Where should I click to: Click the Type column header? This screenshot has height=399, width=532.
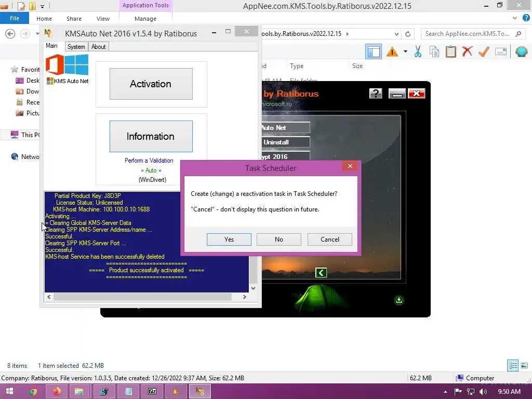(x=297, y=66)
